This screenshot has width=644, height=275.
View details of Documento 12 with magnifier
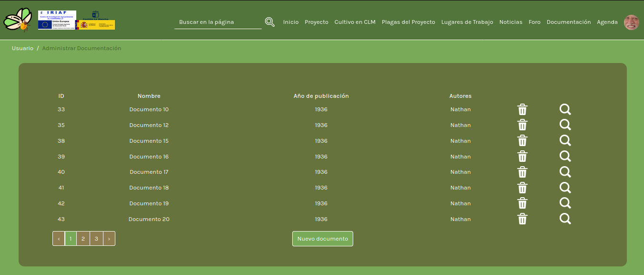click(x=565, y=125)
